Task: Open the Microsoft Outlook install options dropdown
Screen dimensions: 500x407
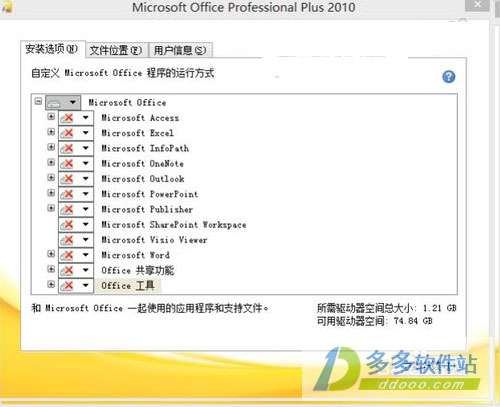Action: pyautogui.click(x=85, y=179)
